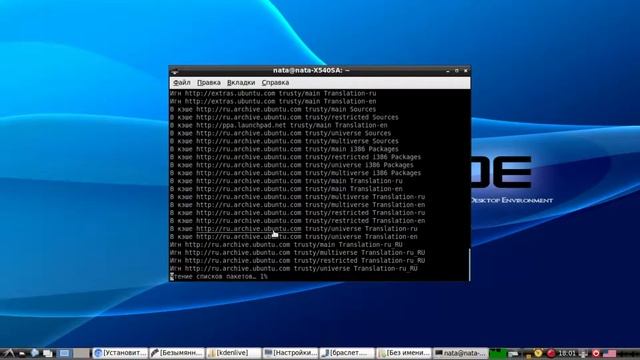Screen dimensions: 640x360
Task: Switch to the second desktop in pager
Action: (81, 353)
